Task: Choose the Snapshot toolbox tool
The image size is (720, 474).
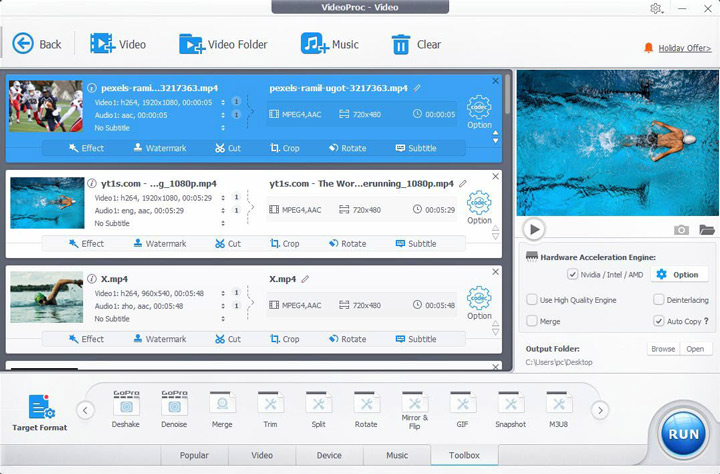Action: pos(511,410)
